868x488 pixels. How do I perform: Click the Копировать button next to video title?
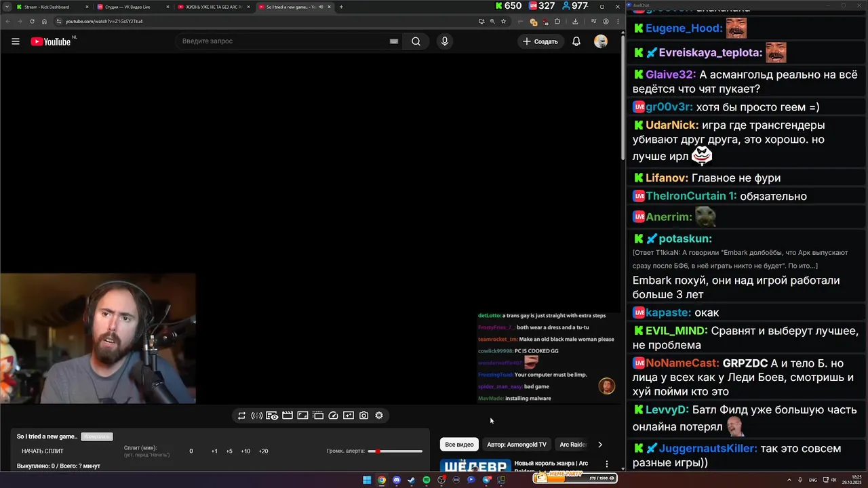coord(96,436)
